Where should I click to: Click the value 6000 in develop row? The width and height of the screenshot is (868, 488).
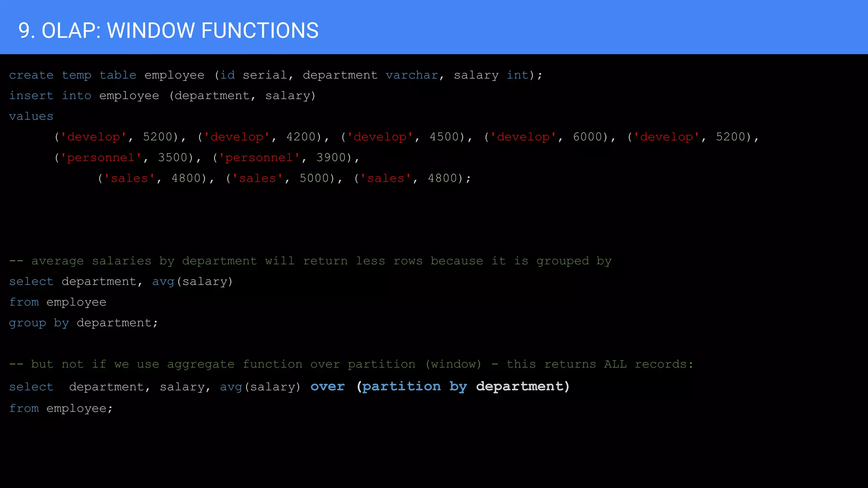click(587, 137)
